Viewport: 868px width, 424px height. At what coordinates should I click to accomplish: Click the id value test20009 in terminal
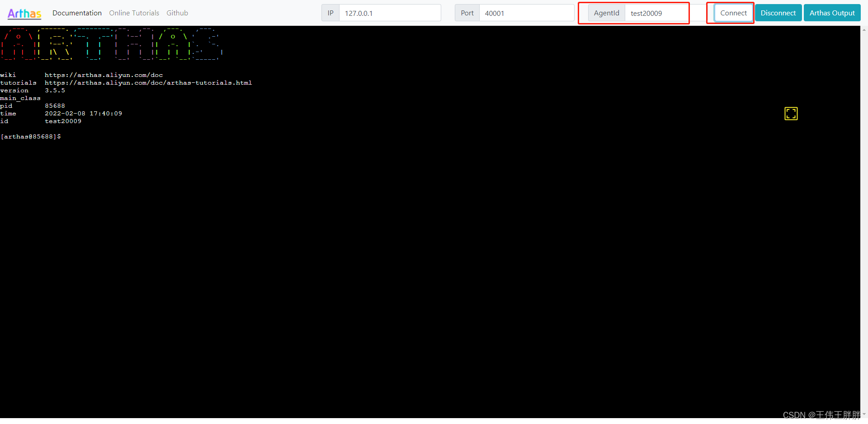point(63,121)
